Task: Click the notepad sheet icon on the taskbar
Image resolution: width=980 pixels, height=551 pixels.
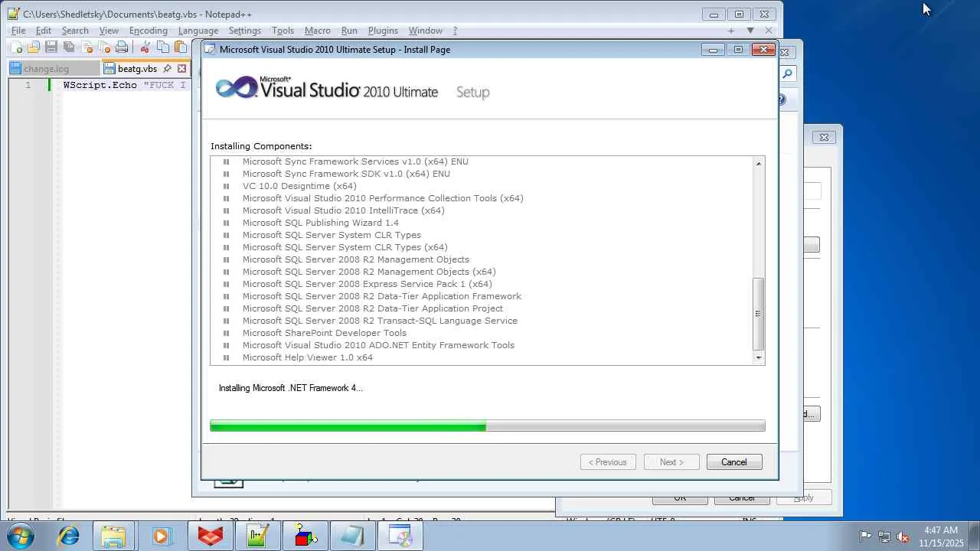Action: coord(352,536)
